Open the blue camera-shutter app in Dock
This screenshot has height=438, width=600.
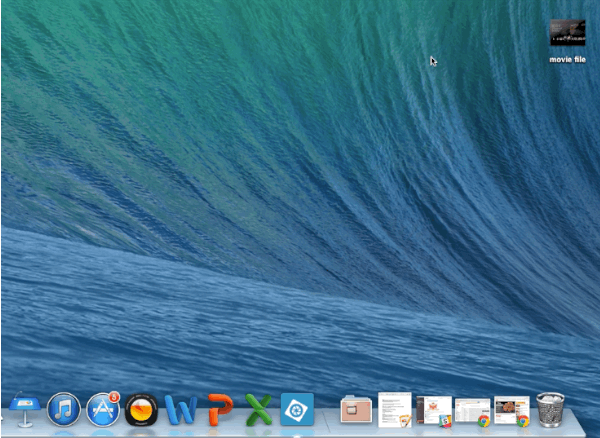click(x=297, y=409)
